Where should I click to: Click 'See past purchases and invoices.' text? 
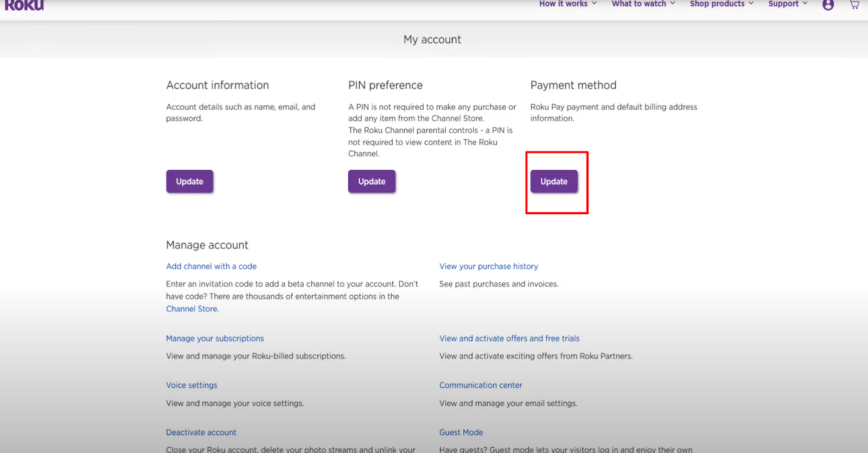(499, 284)
